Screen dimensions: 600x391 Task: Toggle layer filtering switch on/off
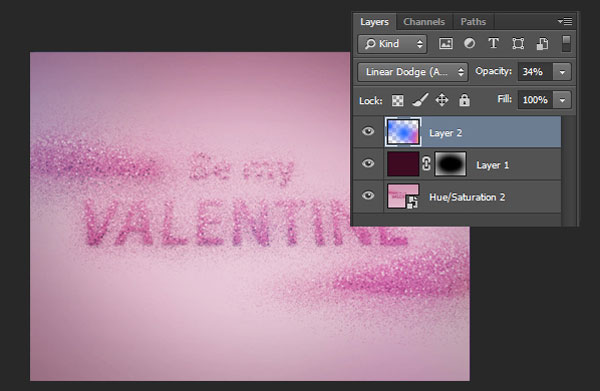567,44
